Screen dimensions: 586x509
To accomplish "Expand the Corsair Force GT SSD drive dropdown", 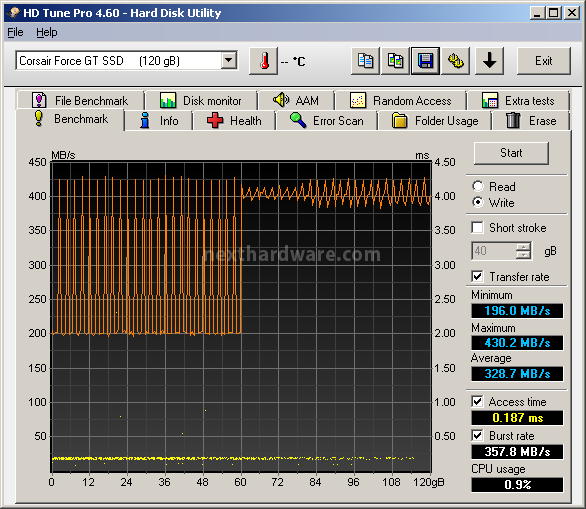I will pyautogui.click(x=228, y=60).
